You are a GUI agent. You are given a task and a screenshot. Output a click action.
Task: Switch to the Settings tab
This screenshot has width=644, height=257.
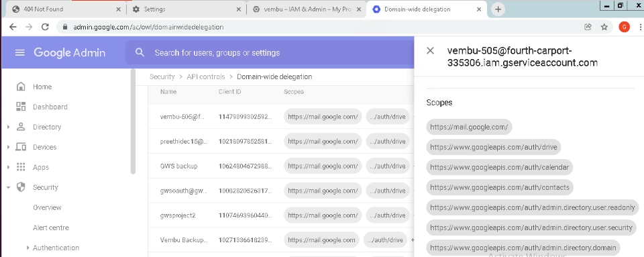coord(185,9)
